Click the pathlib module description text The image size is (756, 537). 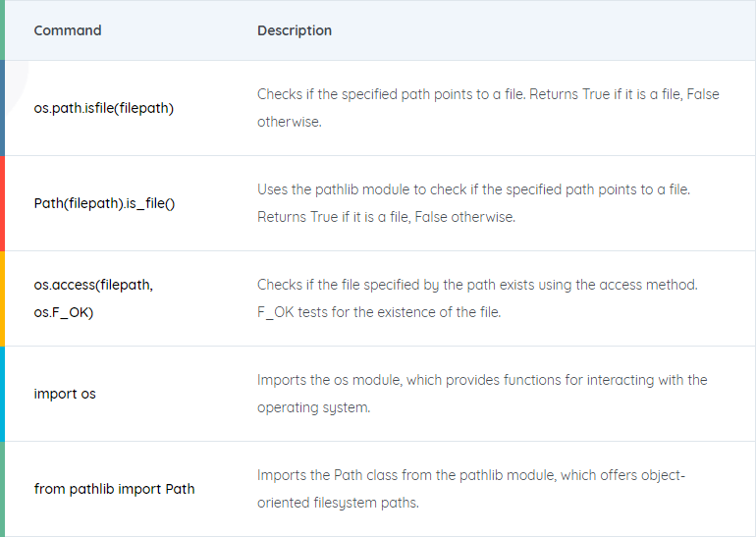[473, 203]
